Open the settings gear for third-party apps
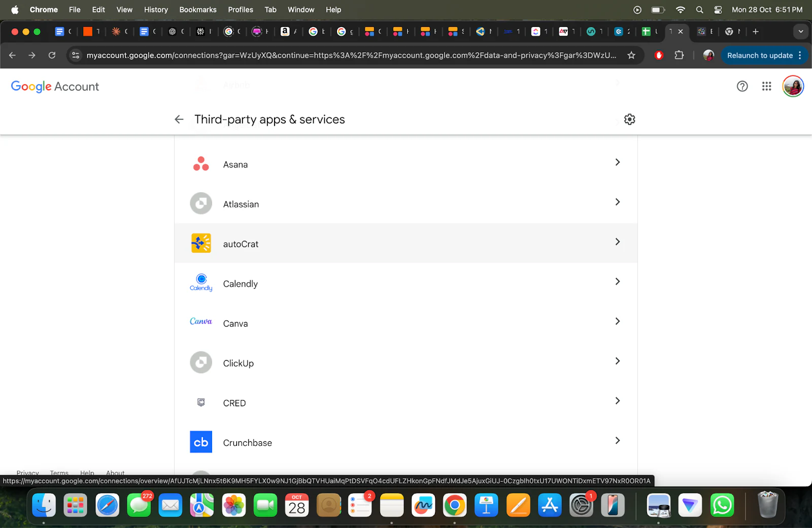Image resolution: width=812 pixels, height=528 pixels. tap(629, 119)
